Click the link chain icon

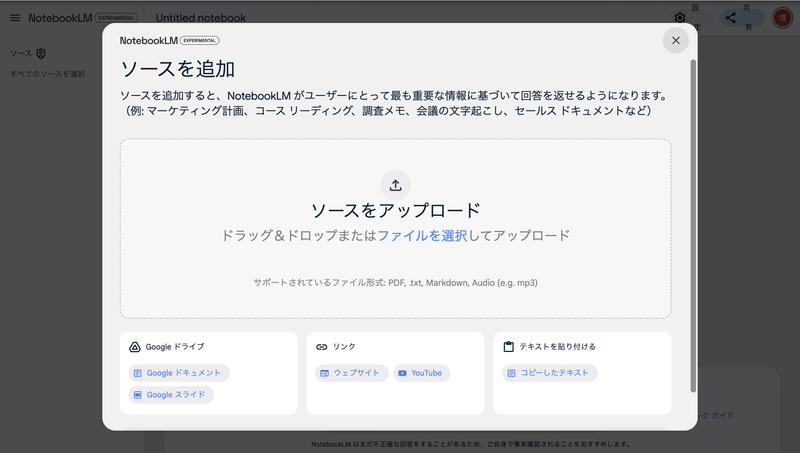(x=322, y=347)
